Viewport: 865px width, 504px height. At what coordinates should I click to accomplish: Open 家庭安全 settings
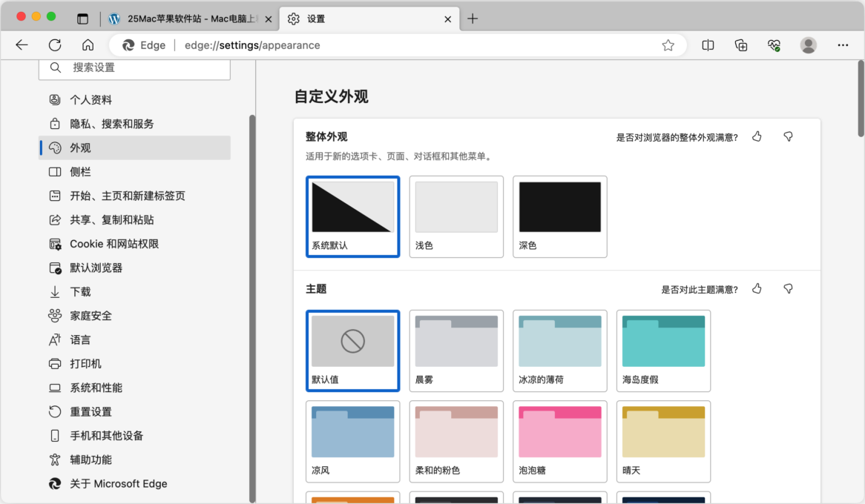coord(134,316)
